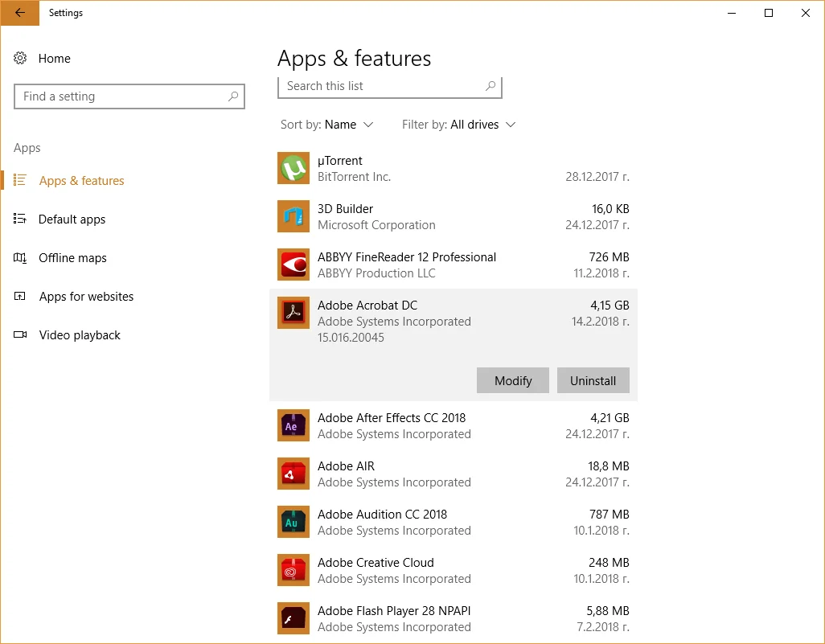
Task: Click the 28.12.2017 install date
Action: pyautogui.click(x=597, y=176)
